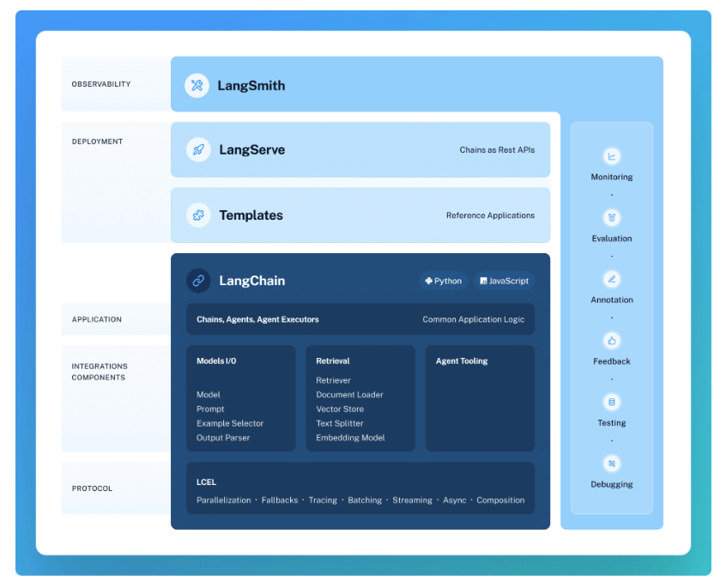Click the Embedding Model entry
Viewport: 726px width, 588px height.
click(x=350, y=438)
